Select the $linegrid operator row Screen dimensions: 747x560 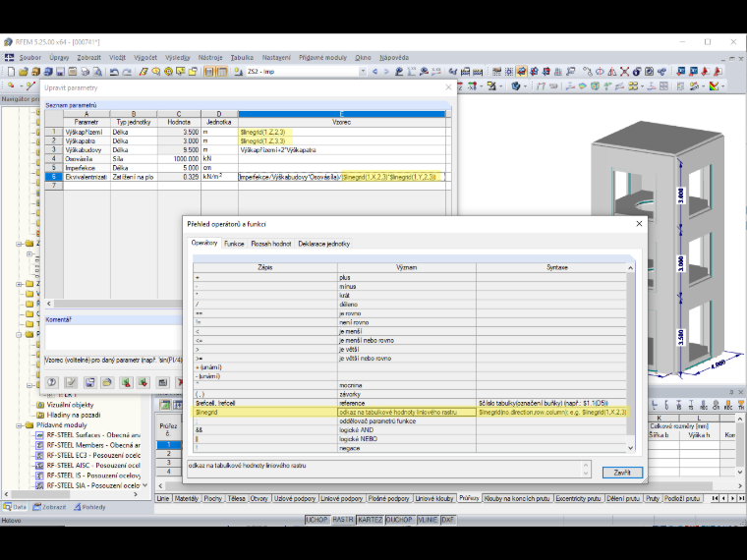[410, 412]
